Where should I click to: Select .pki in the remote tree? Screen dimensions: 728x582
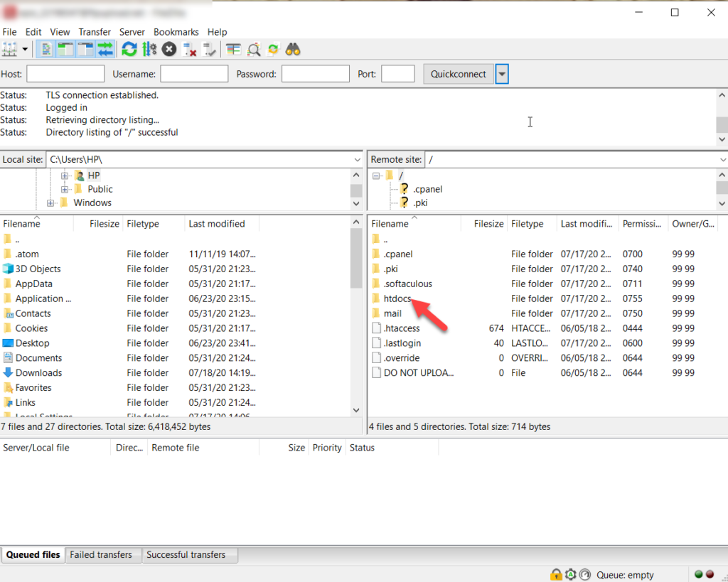coord(420,203)
